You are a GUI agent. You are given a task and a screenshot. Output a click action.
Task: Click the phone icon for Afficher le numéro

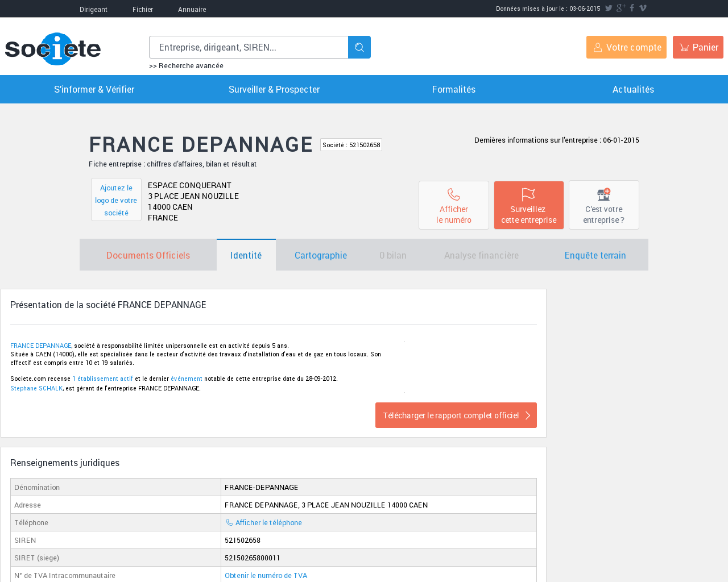tap(454, 194)
